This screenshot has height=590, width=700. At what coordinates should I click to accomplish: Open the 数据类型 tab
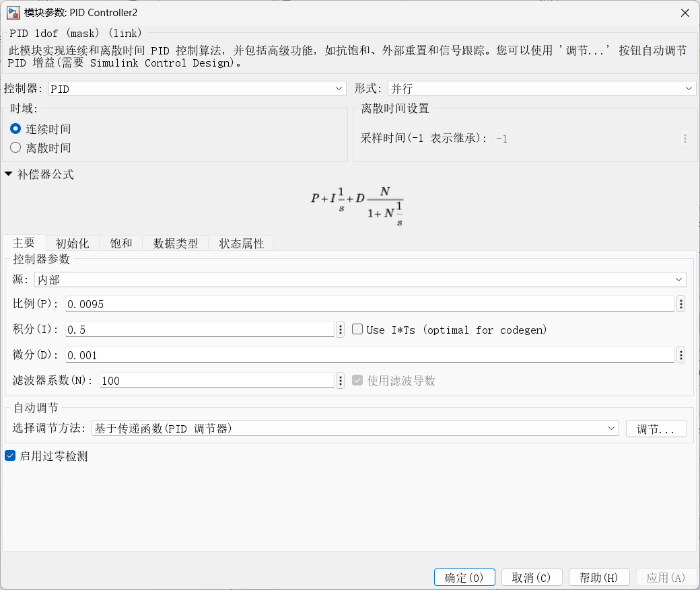[176, 244]
